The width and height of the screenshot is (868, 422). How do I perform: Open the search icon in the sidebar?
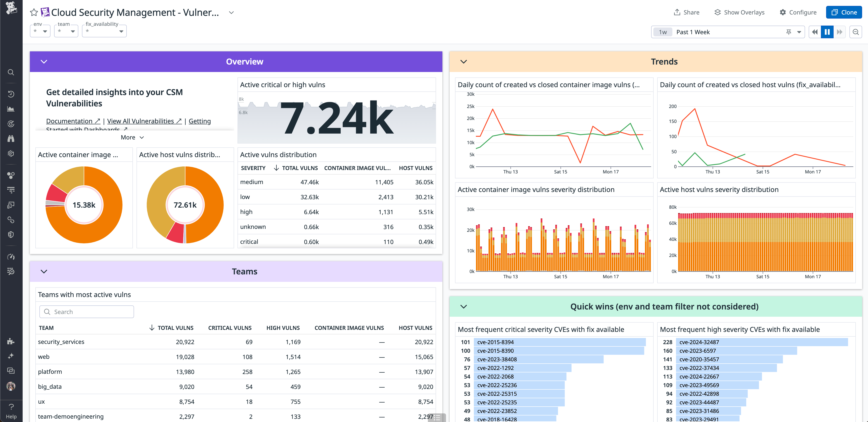pos(11,72)
